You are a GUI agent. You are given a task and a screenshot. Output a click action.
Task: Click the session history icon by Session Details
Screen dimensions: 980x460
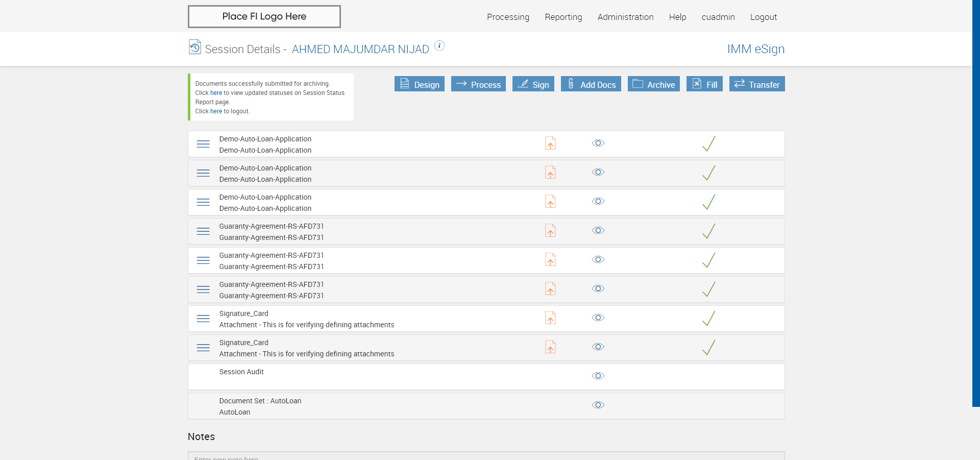pyautogui.click(x=195, y=47)
